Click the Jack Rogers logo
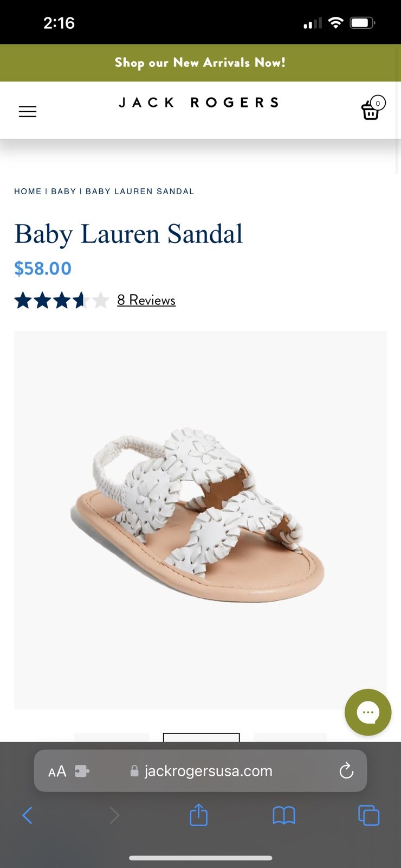The image size is (401, 868). tap(199, 103)
